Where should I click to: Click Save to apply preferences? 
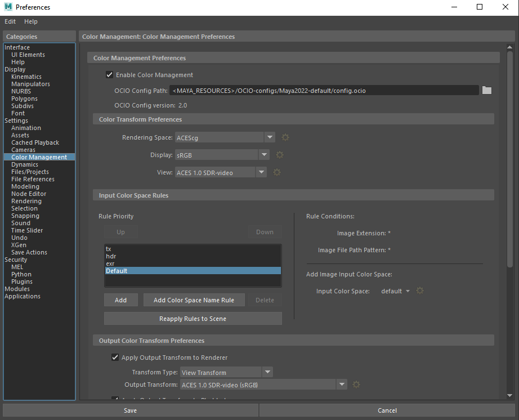tap(130, 410)
